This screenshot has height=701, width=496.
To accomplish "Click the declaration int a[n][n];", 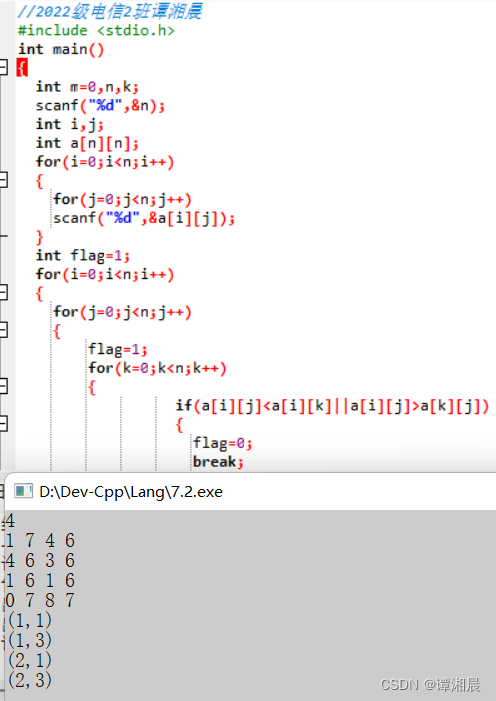I will coord(87,143).
